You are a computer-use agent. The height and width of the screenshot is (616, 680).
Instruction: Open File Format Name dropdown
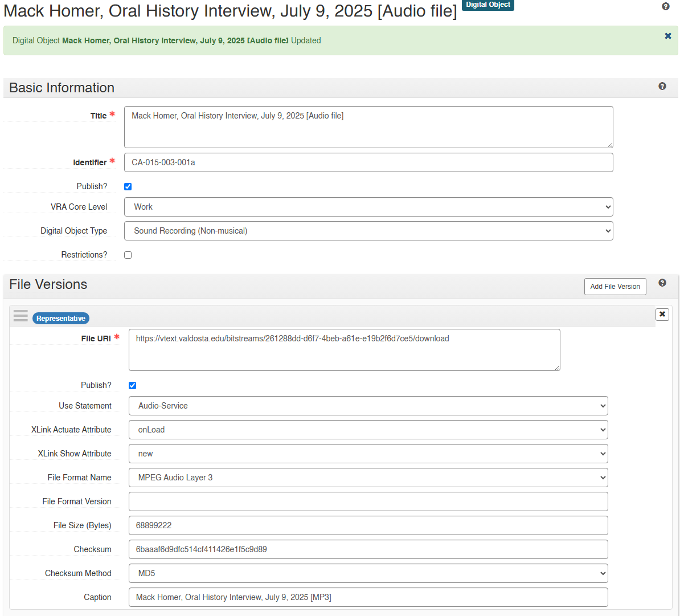pyautogui.click(x=368, y=478)
